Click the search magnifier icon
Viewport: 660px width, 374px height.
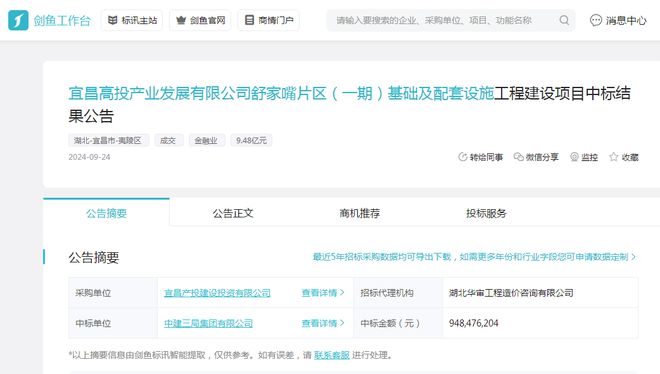[564, 20]
